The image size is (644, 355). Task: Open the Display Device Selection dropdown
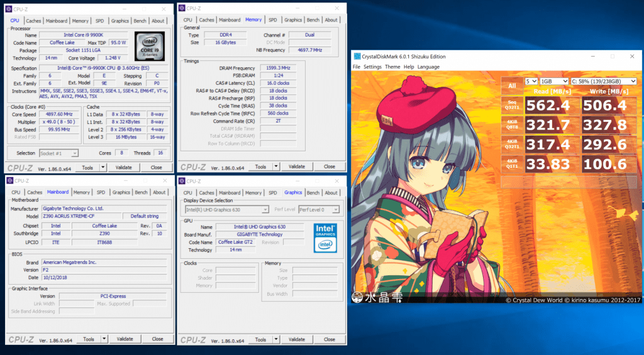coord(226,210)
